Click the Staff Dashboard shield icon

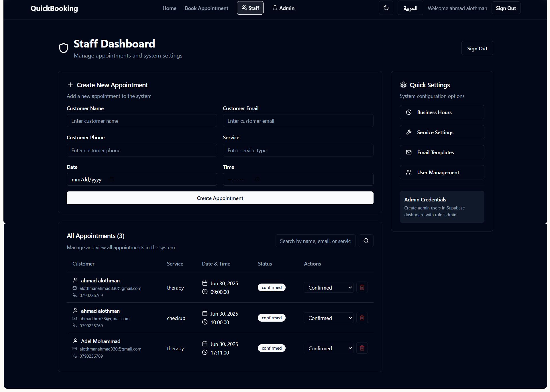pyautogui.click(x=64, y=48)
